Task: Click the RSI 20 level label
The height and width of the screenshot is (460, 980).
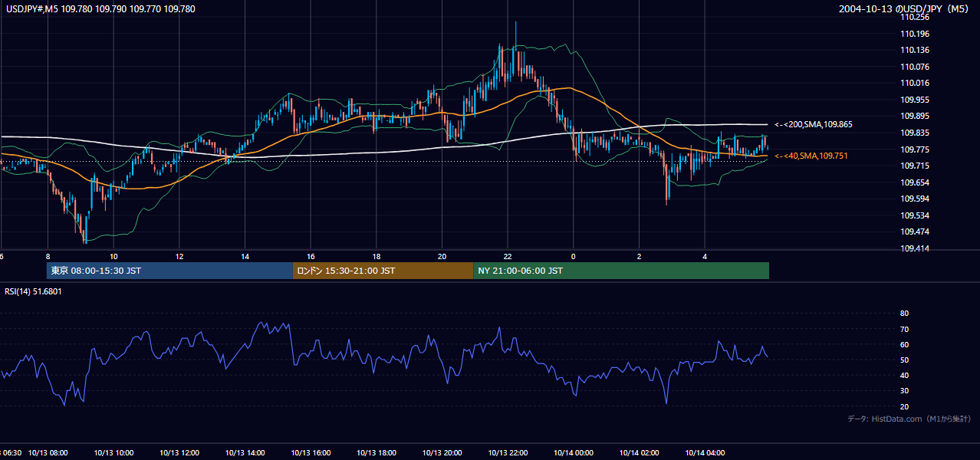Action: tap(904, 406)
